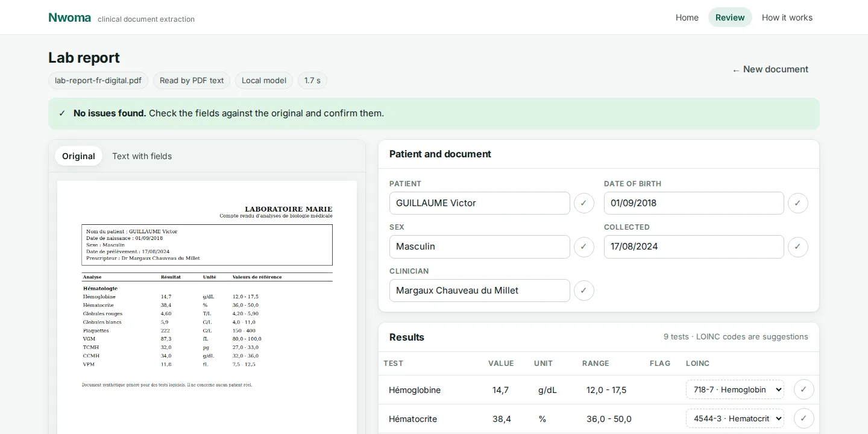Screen dimensions: 868x434
Task: Edit the Collected date input 17/08/2024
Action: 694,247
